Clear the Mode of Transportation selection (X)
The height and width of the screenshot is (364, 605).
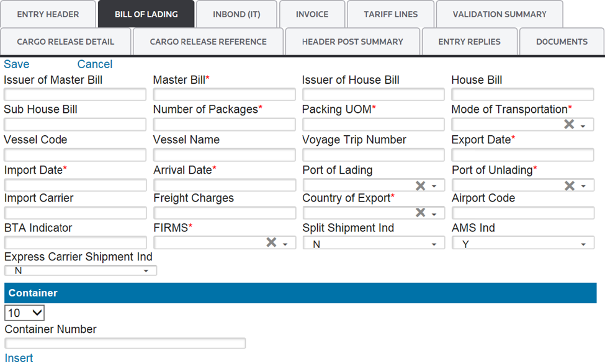click(568, 125)
